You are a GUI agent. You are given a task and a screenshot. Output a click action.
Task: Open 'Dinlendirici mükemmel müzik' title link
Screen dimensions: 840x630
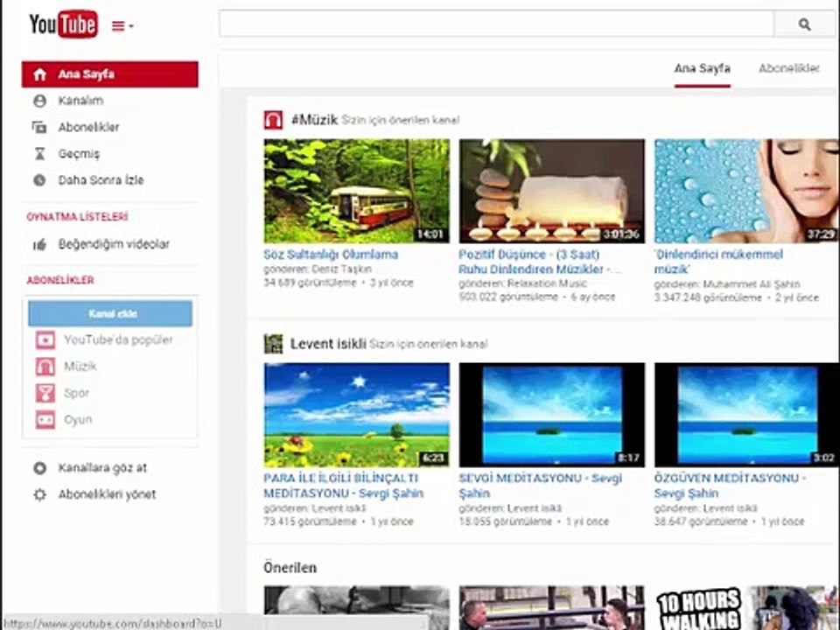718,262
